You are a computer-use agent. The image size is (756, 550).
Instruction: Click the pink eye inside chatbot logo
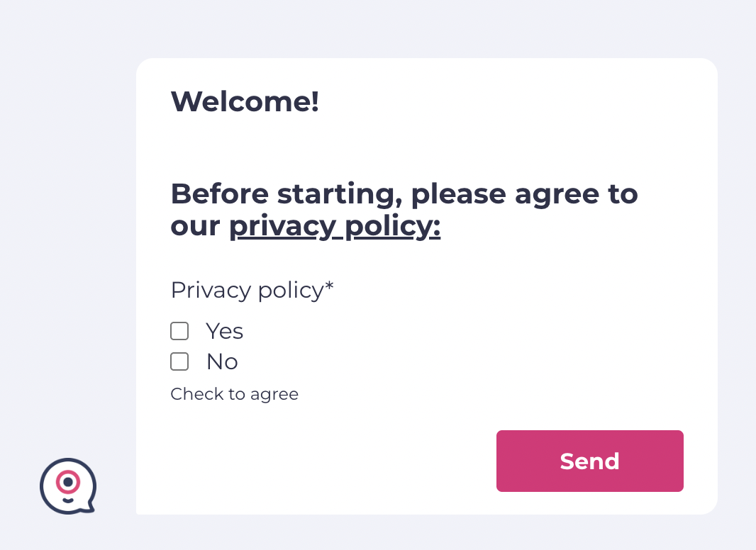point(68,482)
